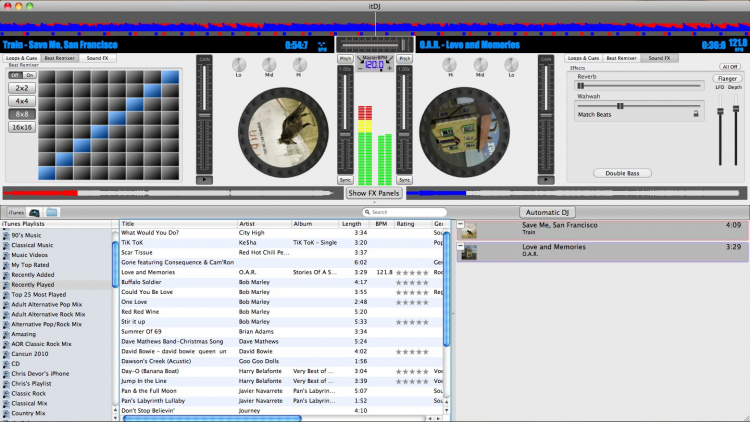The width and height of the screenshot is (750, 422).
Task: Sort the library by Album column
Action: click(314, 223)
